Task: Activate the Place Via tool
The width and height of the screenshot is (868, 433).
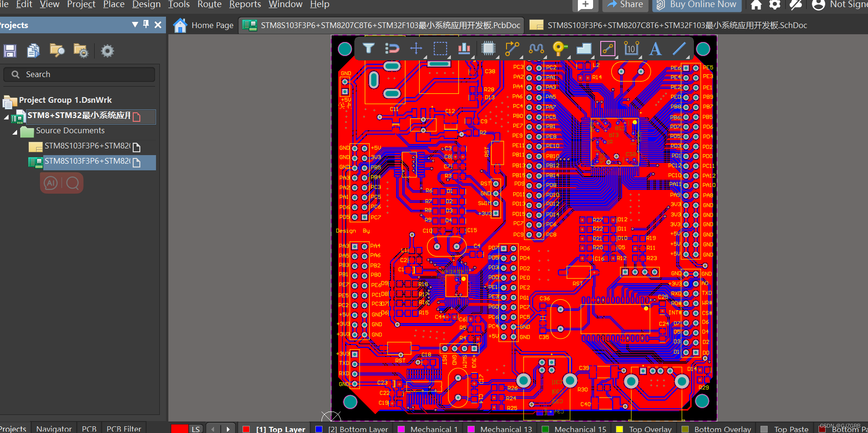Action: [x=560, y=49]
